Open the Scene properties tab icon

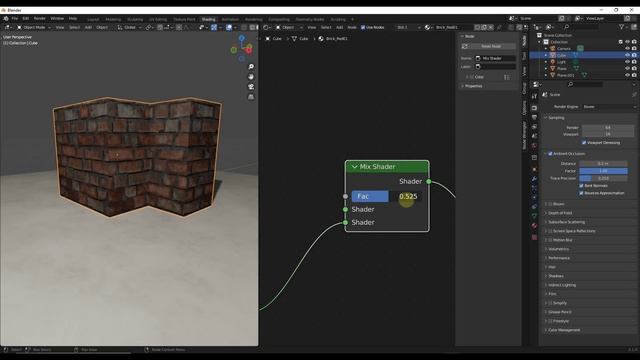[x=534, y=136]
